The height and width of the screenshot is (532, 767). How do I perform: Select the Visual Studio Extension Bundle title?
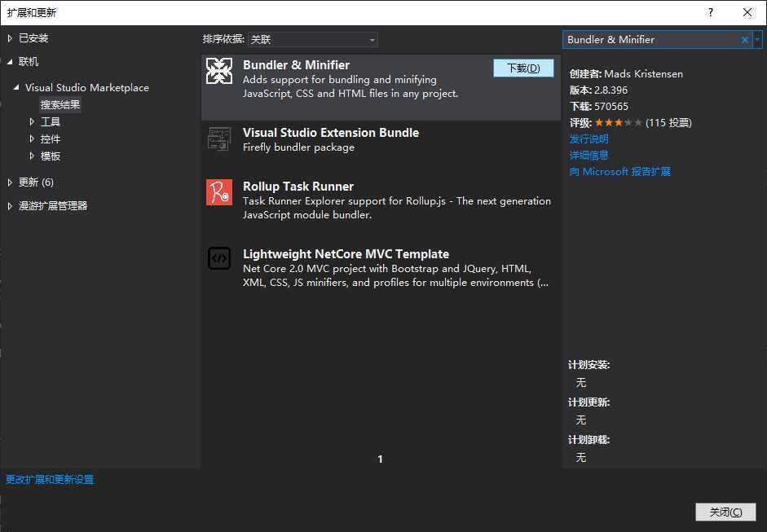pos(331,133)
